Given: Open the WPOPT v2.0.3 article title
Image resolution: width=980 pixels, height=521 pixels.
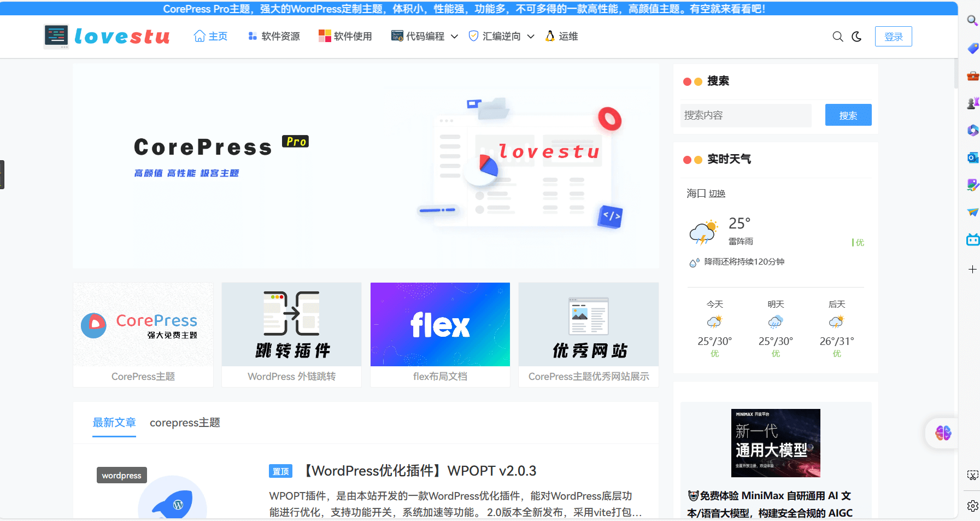Looking at the screenshot, I should pyautogui.click(x=418, y=471).
